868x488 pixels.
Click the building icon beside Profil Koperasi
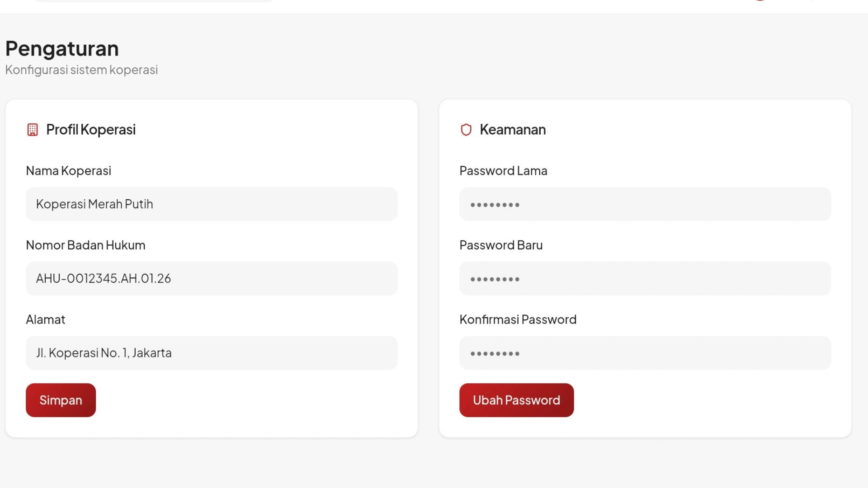tap(32, 130)
